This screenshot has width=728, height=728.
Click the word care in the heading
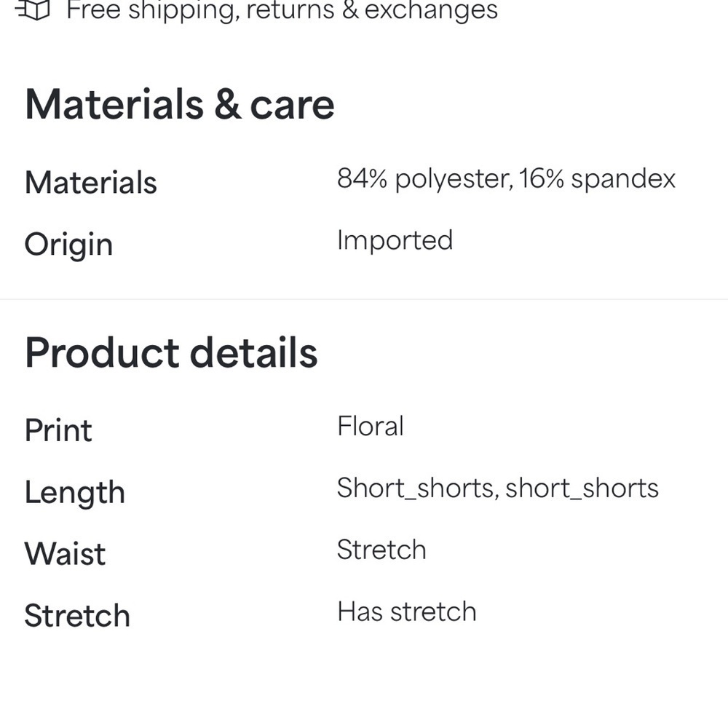pos(292,106)
